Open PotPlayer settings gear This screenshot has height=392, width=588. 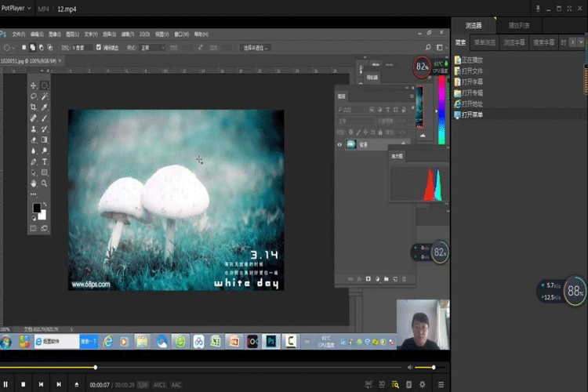point(423,384)
